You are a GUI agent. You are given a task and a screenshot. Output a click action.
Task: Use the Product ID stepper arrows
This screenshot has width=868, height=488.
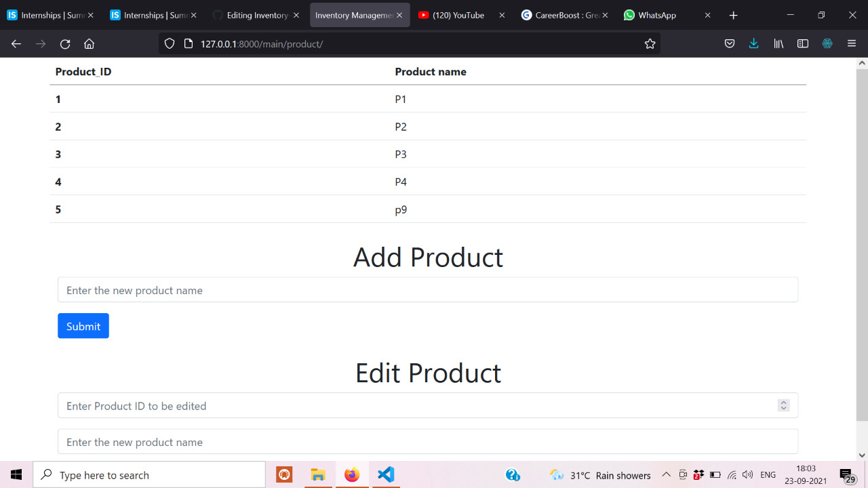click(x=783, y=405)
